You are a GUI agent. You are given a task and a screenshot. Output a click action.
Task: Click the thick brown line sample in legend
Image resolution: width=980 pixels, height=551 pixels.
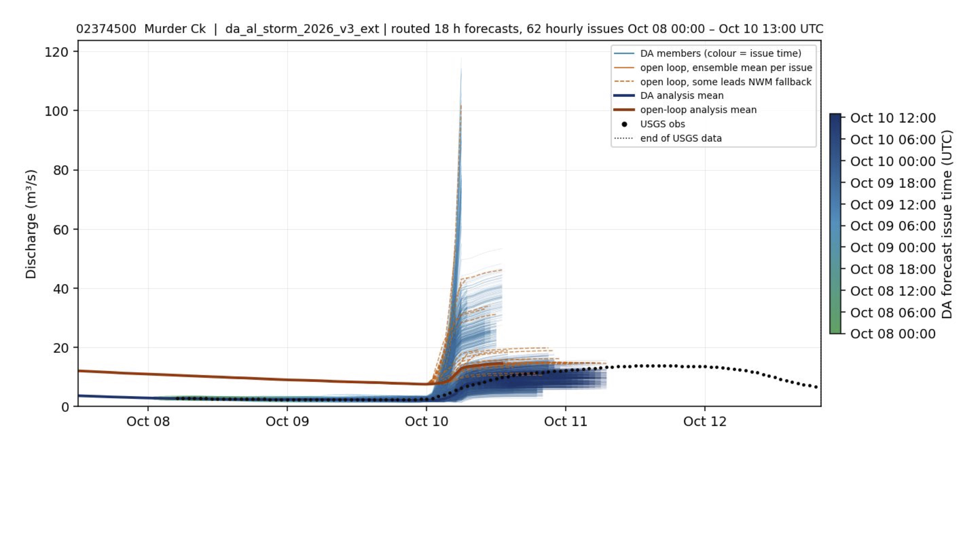[624, 110]
